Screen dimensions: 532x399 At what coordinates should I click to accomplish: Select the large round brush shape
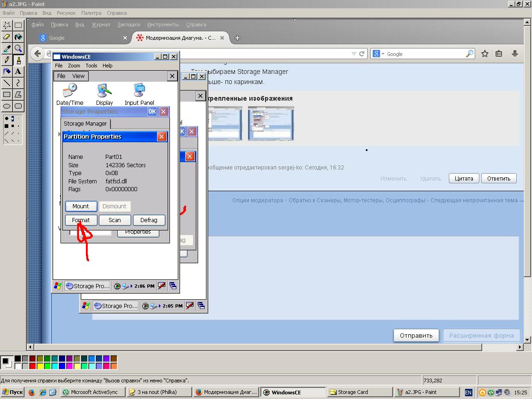(6, 119)
